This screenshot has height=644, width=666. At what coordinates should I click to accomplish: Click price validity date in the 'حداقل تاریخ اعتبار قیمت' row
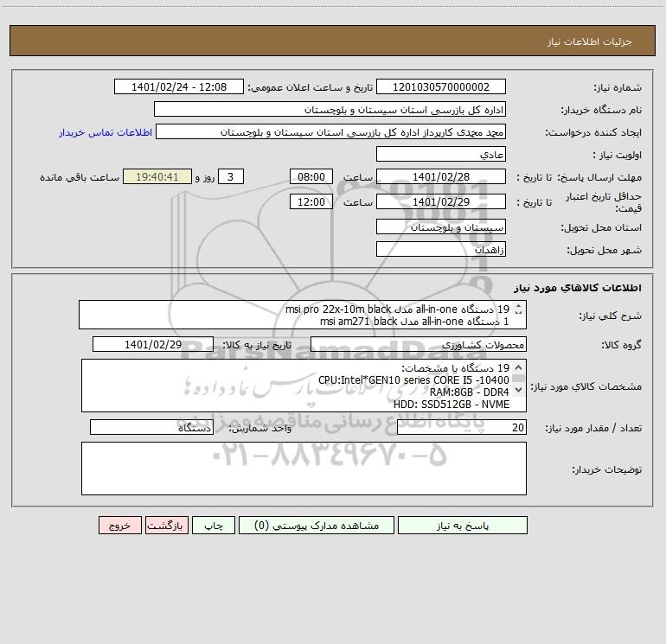[x=441, y=201]
